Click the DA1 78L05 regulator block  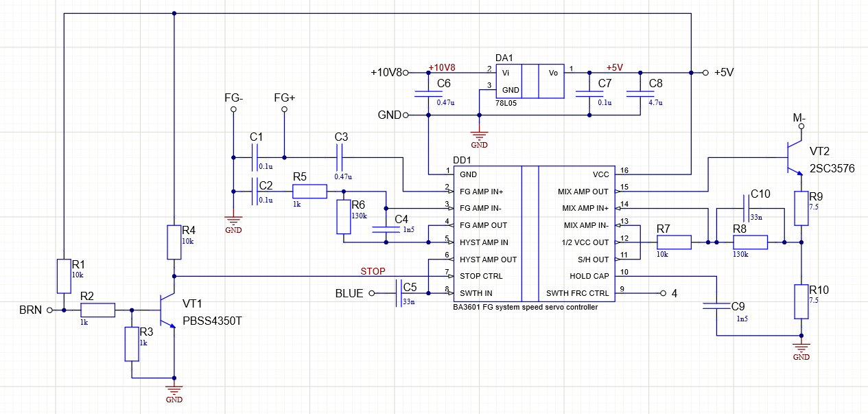[x=530, y=82]
